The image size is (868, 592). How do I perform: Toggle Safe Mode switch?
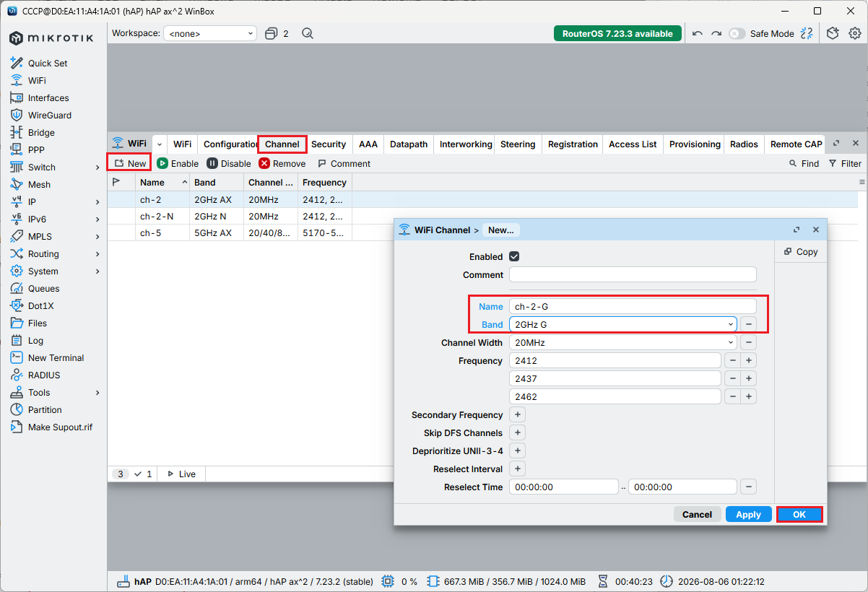pyautogui.click(x=737, y=33)
